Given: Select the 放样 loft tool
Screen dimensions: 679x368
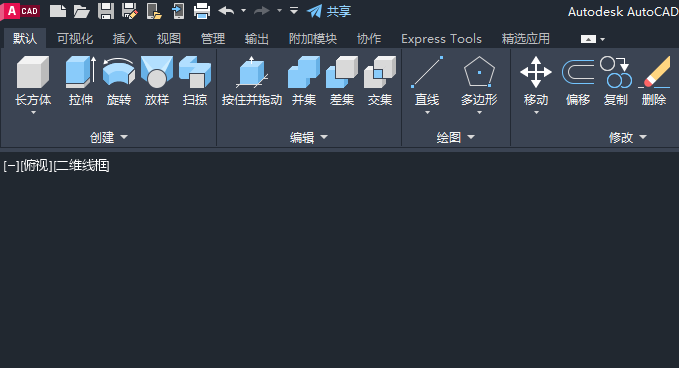Looking at the screenshot, I should 157,81.
